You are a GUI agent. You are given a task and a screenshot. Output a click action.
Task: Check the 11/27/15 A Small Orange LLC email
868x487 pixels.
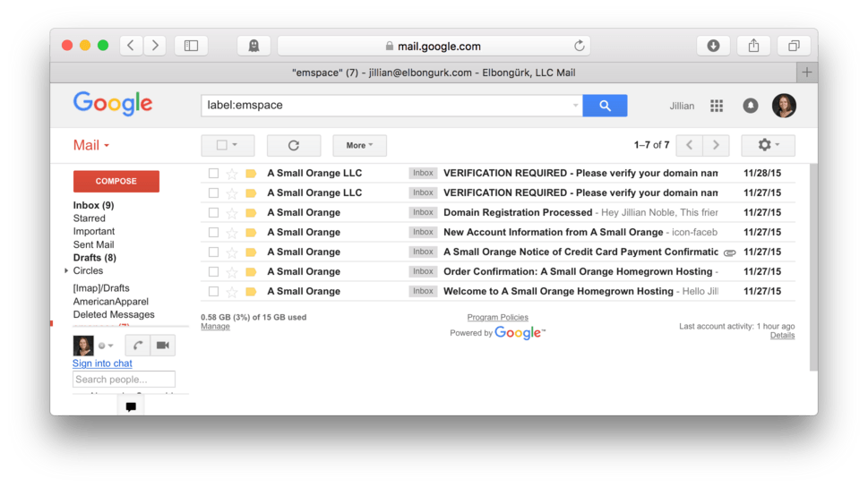point(213,193)
